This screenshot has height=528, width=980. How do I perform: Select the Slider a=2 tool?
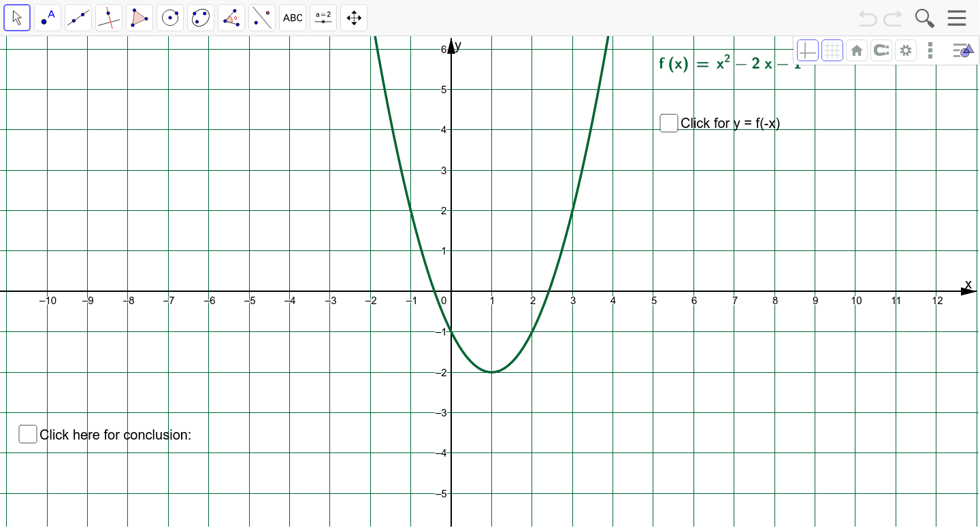[323, 18]
